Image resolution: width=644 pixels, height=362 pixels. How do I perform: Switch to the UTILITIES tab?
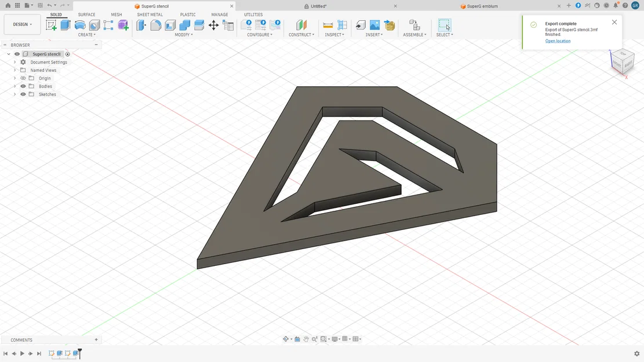click(x=253, y=14)
